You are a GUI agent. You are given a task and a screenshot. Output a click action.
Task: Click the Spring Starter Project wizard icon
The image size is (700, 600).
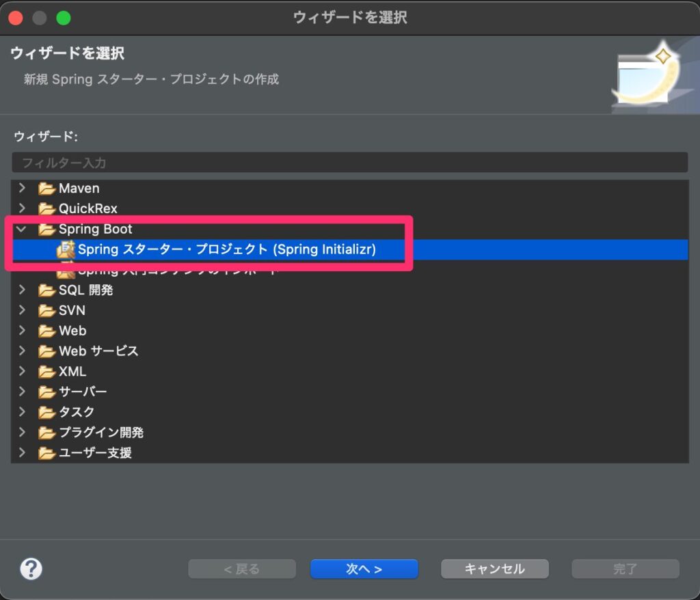click(x=66, y=249)
